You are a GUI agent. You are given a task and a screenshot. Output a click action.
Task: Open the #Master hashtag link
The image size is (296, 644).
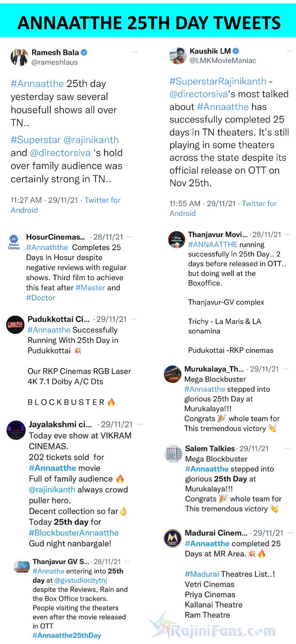tap(89, 288)
